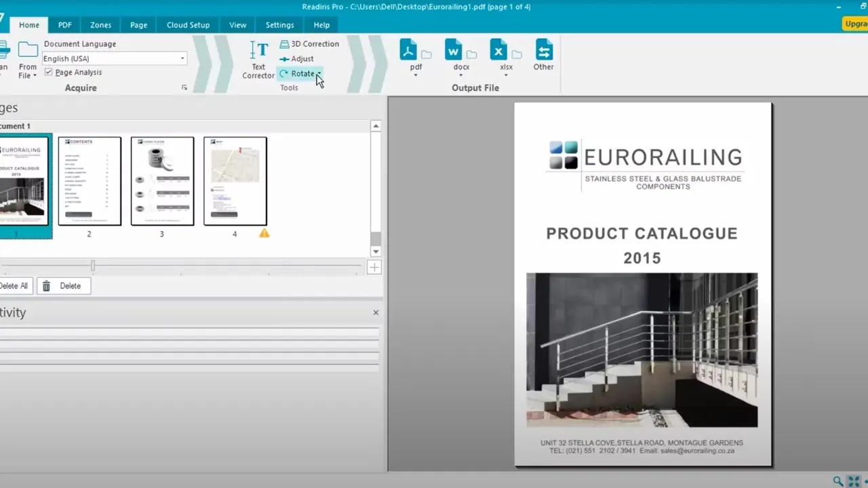
Task: Switch to the Home tab
Action: pos(29,25)
